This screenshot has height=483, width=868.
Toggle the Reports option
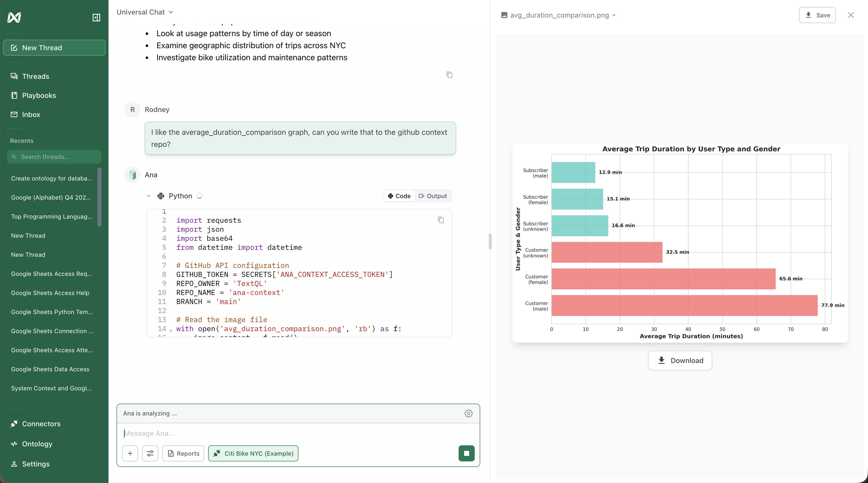click(183, 453)
